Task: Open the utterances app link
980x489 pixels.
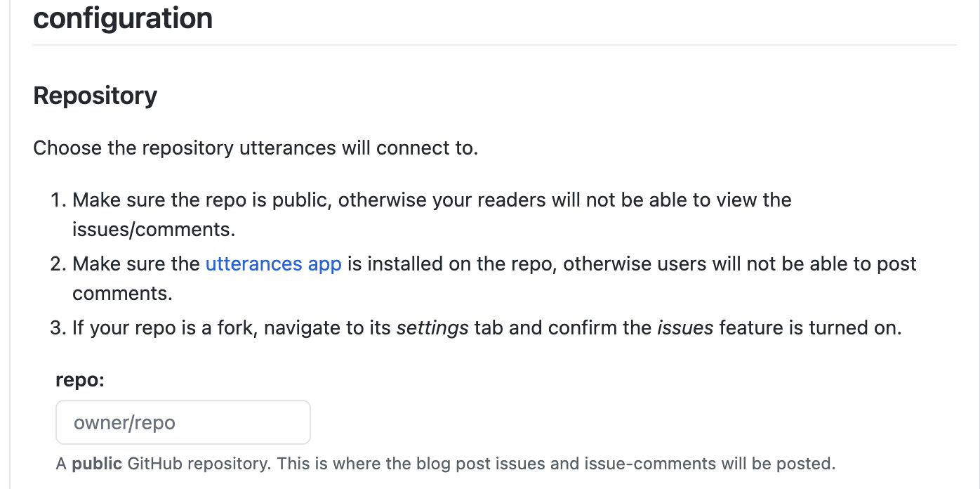Action: pos(273,263)
